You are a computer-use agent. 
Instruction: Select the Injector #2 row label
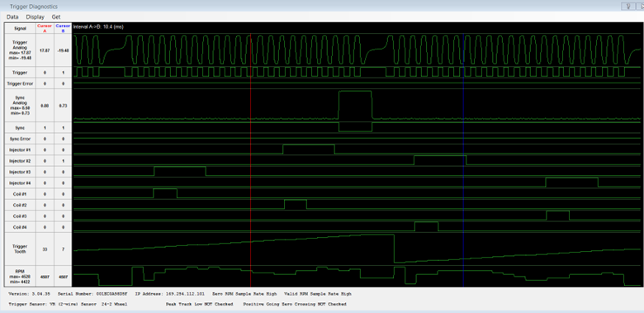20,161
